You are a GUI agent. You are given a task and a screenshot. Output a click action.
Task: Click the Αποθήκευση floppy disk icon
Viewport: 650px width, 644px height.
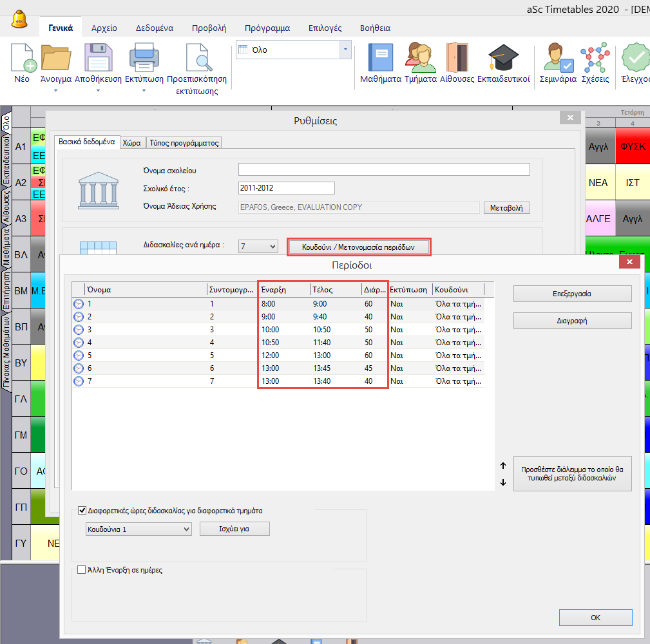98,58
